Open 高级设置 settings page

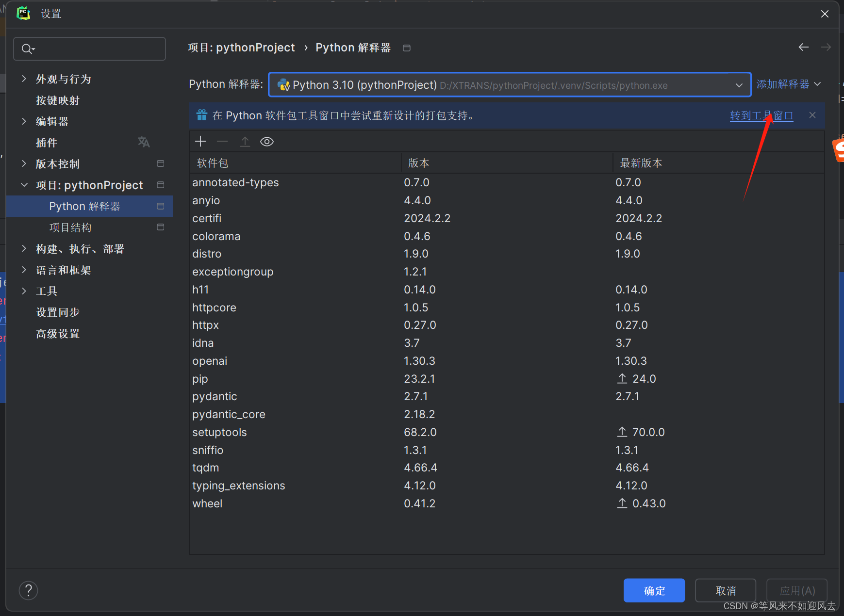[58, 334]
